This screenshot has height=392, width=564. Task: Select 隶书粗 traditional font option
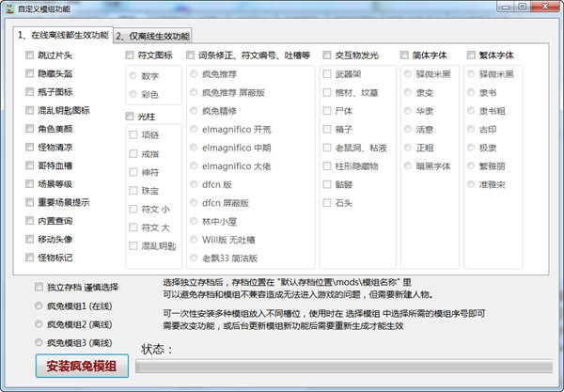[x=471, y=110]
